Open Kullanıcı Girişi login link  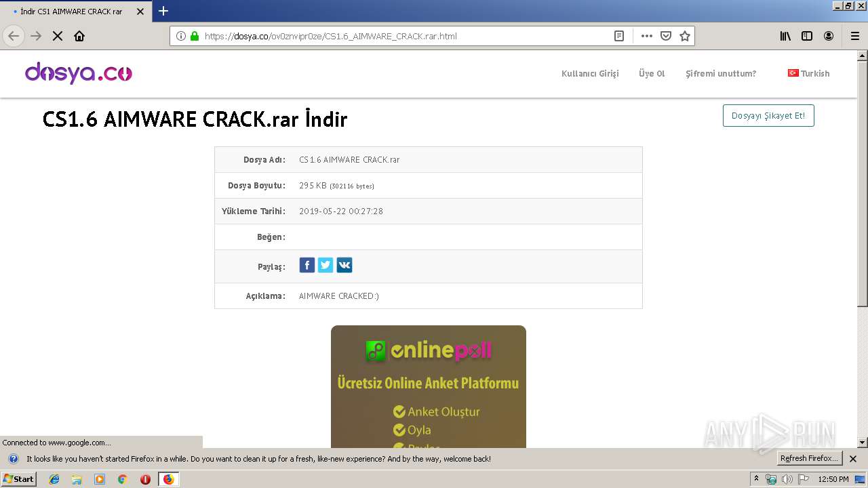tap(590, 74)
